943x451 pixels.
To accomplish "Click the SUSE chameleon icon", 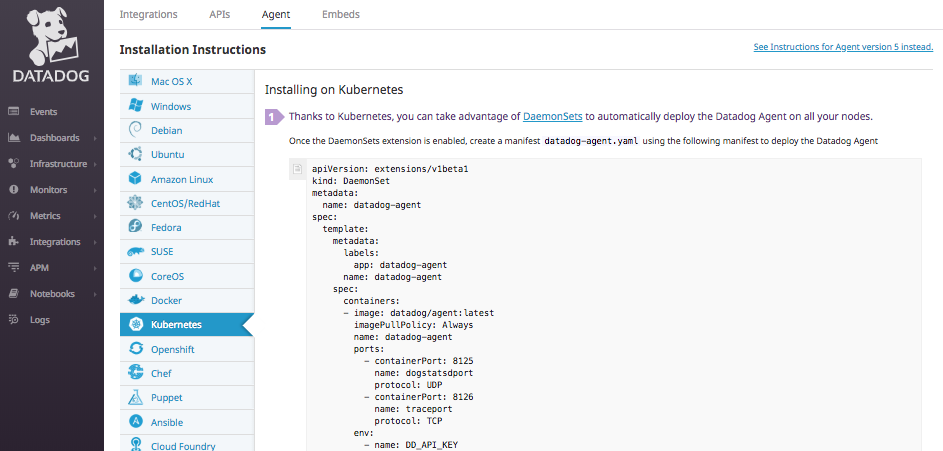I will (135, 252).
